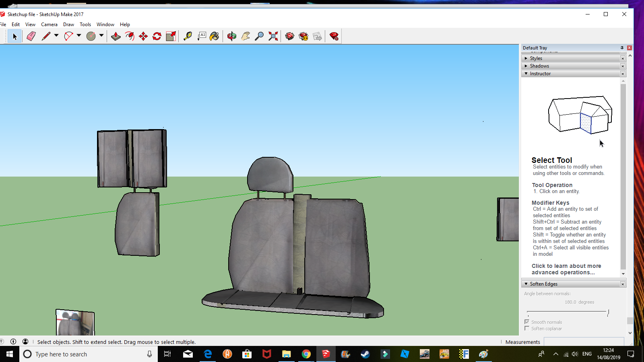Select the Circle shape tool
The width and height of the screenshot is (644, 362).
coord(91,36)
